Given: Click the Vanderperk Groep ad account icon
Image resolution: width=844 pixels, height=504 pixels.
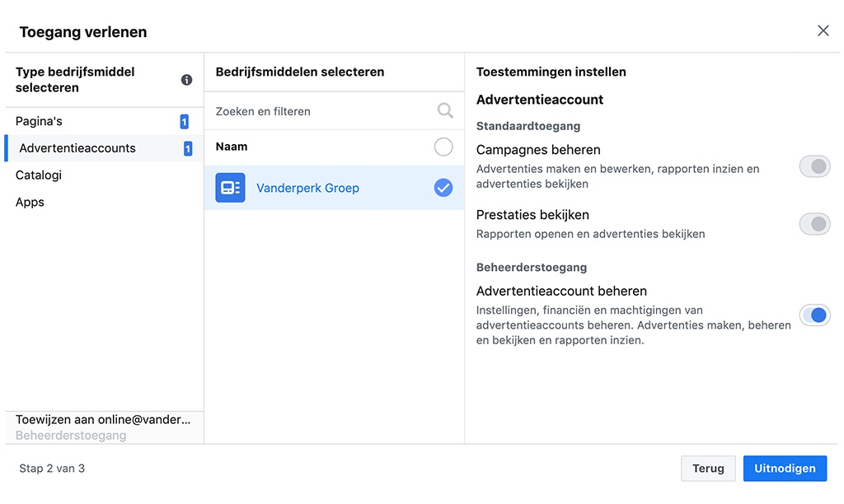Looking at the screenshot, I should coord(230,188).
